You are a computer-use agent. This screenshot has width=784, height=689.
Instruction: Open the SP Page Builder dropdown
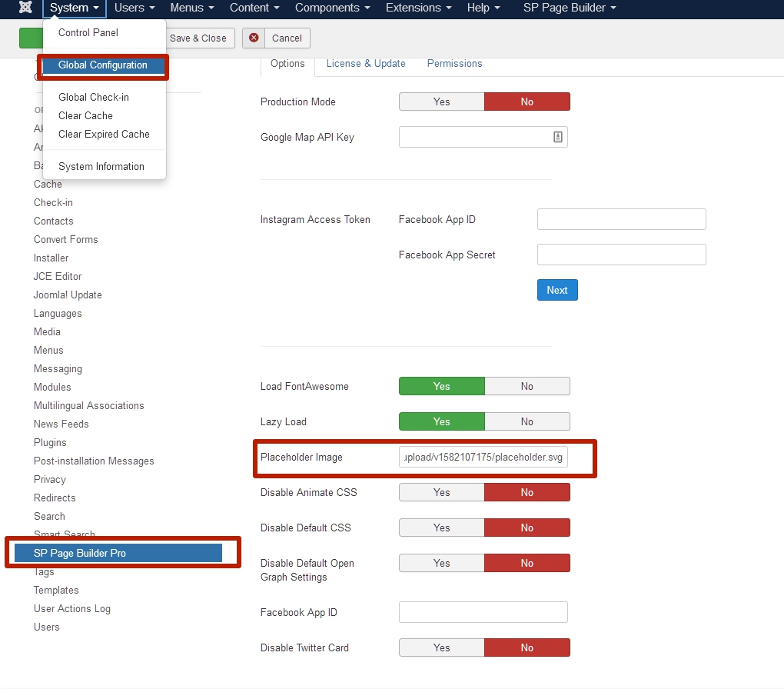click(570, 8)
